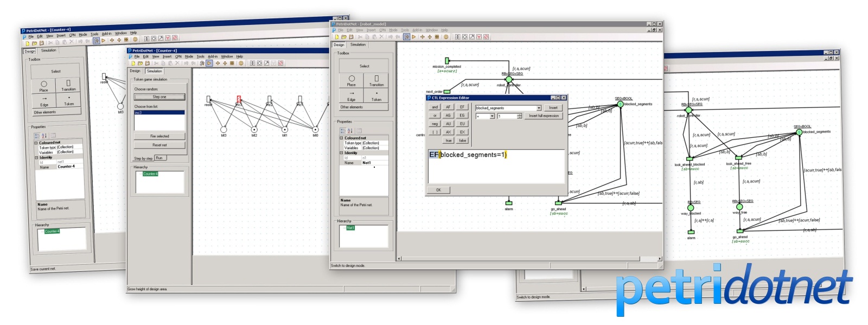Select the Token tool in back Counter-4 toolbox
The height and width of the screenshot is (325, 868).
[69, 100]
